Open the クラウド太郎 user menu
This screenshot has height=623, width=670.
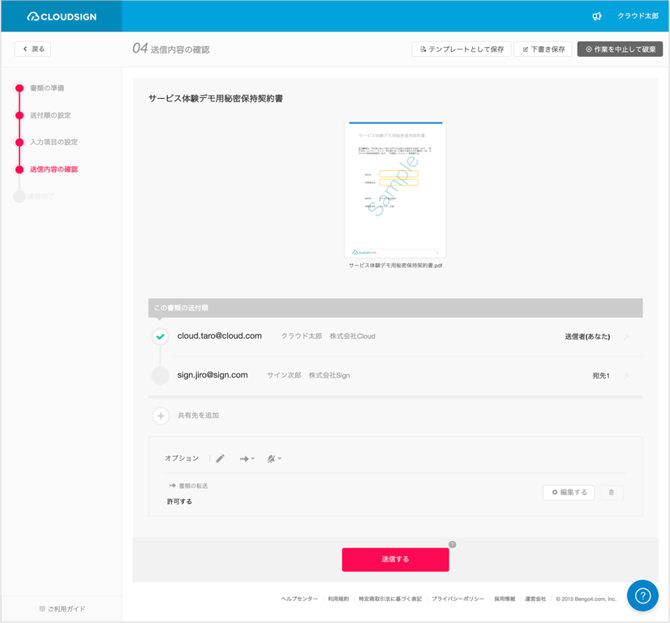tap(636, 16)
